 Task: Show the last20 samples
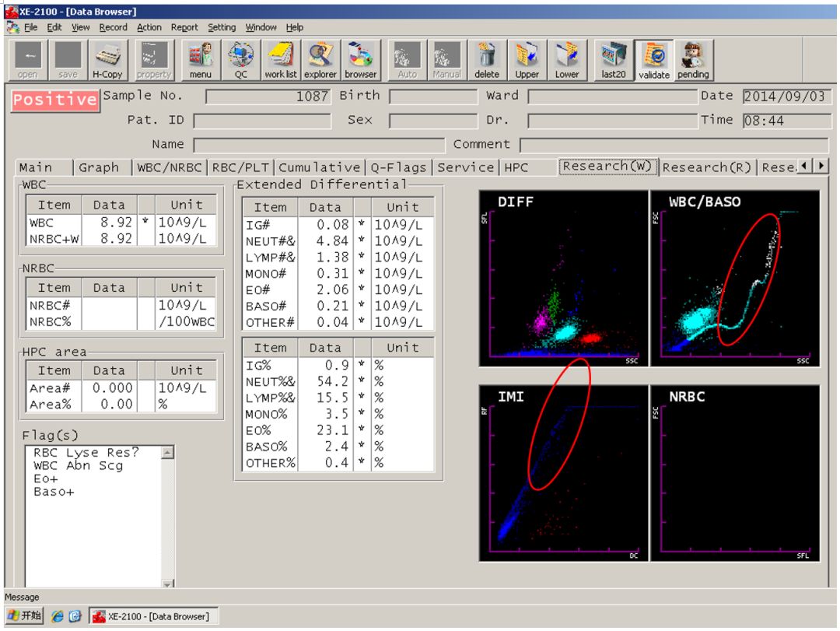click(614, 60)
